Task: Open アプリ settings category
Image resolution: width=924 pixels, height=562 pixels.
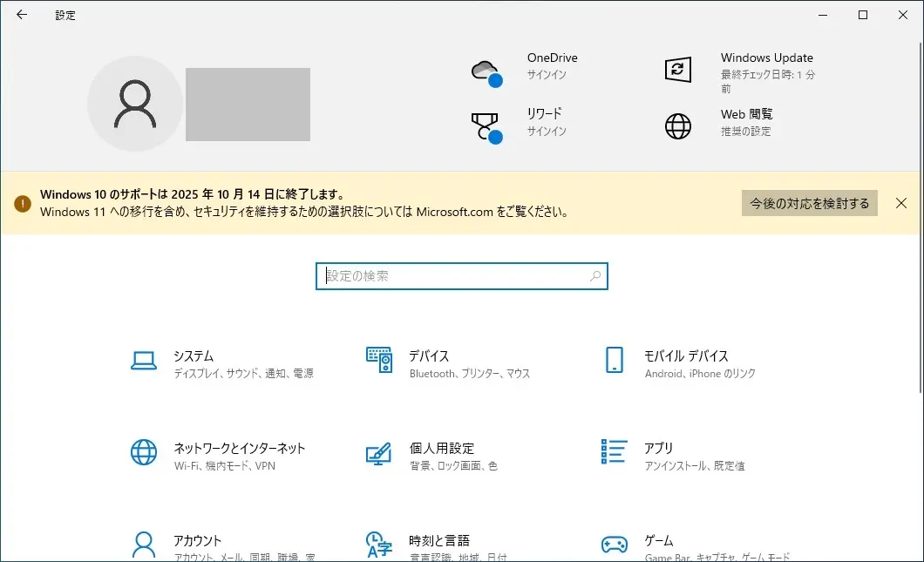Action: (x=673, y=456)
